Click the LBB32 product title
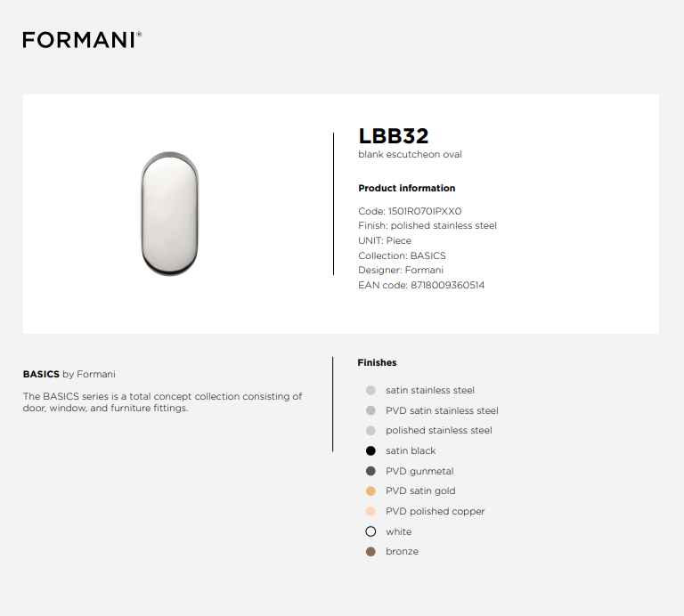The width and height of the screenshot is (684, 616). pos(394,136)
